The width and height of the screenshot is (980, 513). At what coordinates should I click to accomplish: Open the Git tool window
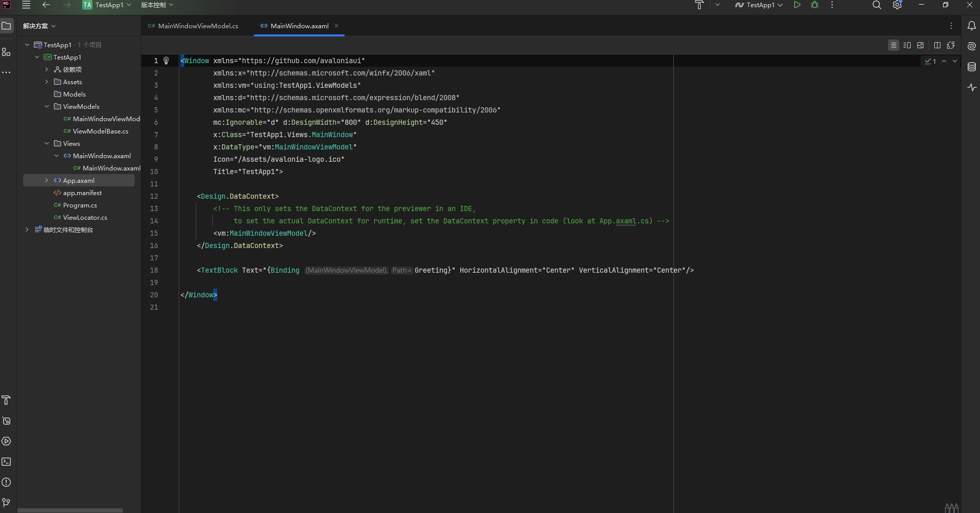tap(6, 502)
